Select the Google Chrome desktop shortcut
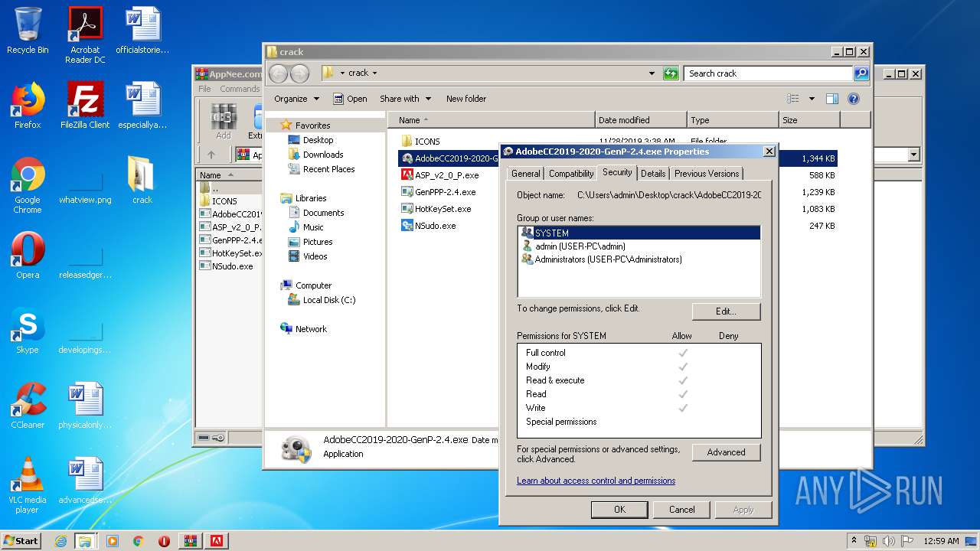Viewport: 980px width, 551px height. 28,185
